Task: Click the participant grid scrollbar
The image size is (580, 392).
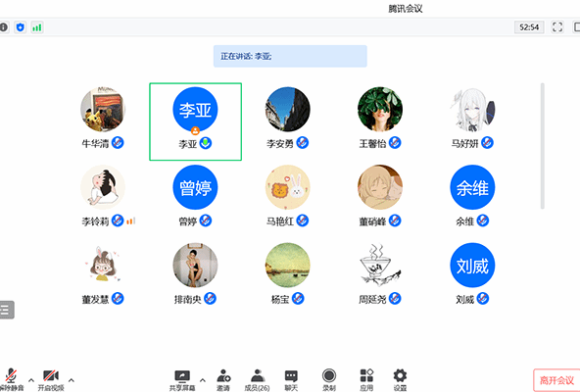Action: click(x=542, y=146)
